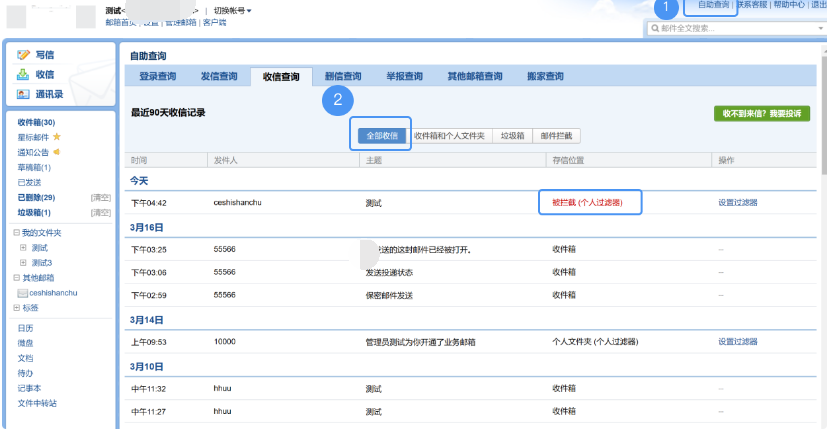
Task: Select the 邮件拦截 filter button
Action: [x=557, y=135]
